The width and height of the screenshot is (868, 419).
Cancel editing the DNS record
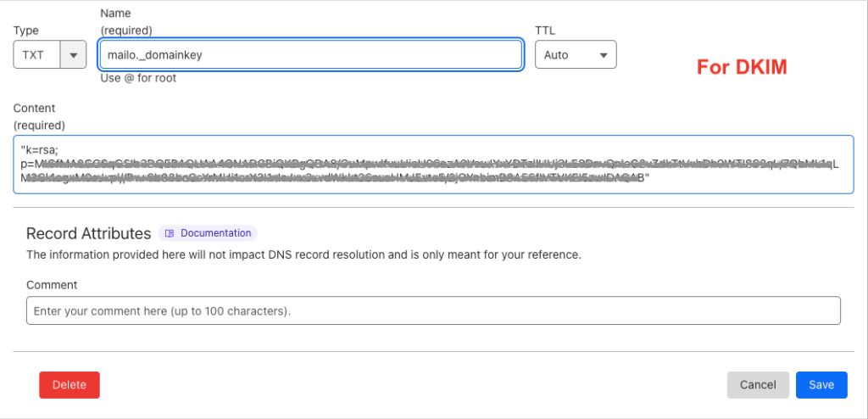tap(757, 385)
